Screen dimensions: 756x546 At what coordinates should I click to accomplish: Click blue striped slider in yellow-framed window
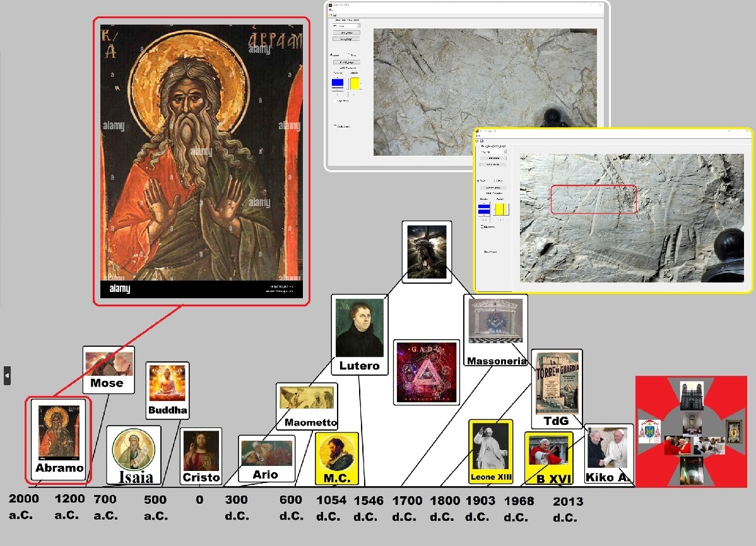(x=484, y=209)
